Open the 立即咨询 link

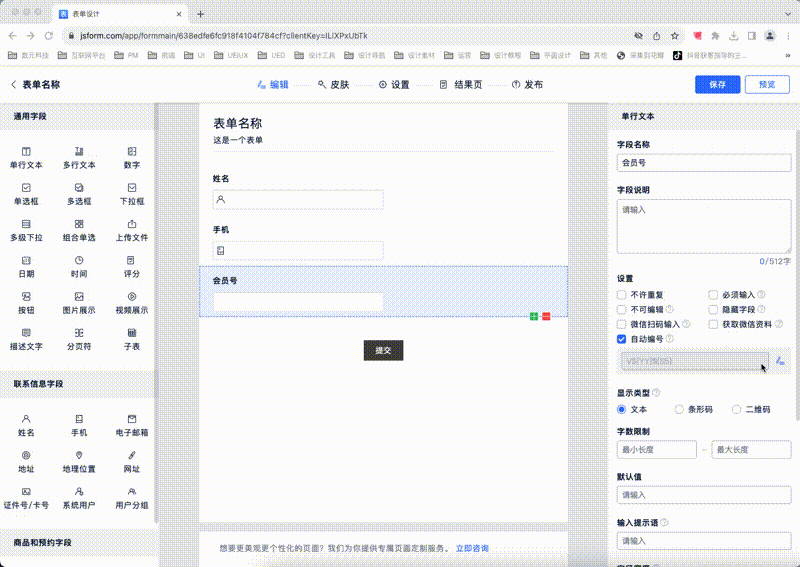(x=472, y=548)
